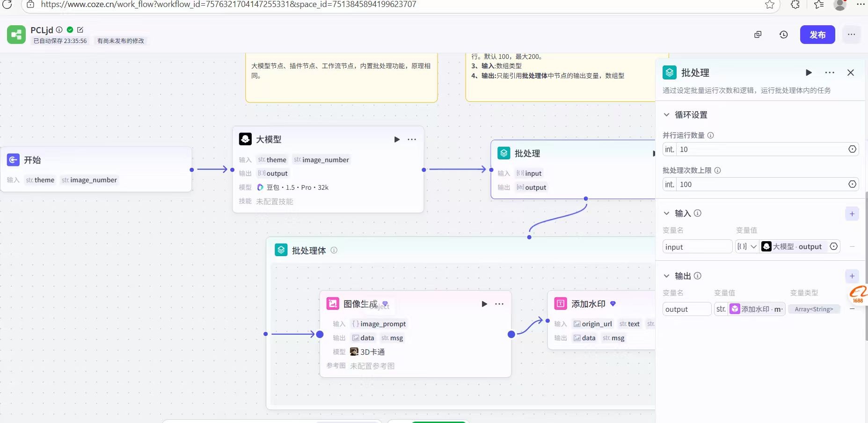Viewport: 868px width, 423px height.
Task: Click the duplicate workflow icon in header
Action: point(758,35)
